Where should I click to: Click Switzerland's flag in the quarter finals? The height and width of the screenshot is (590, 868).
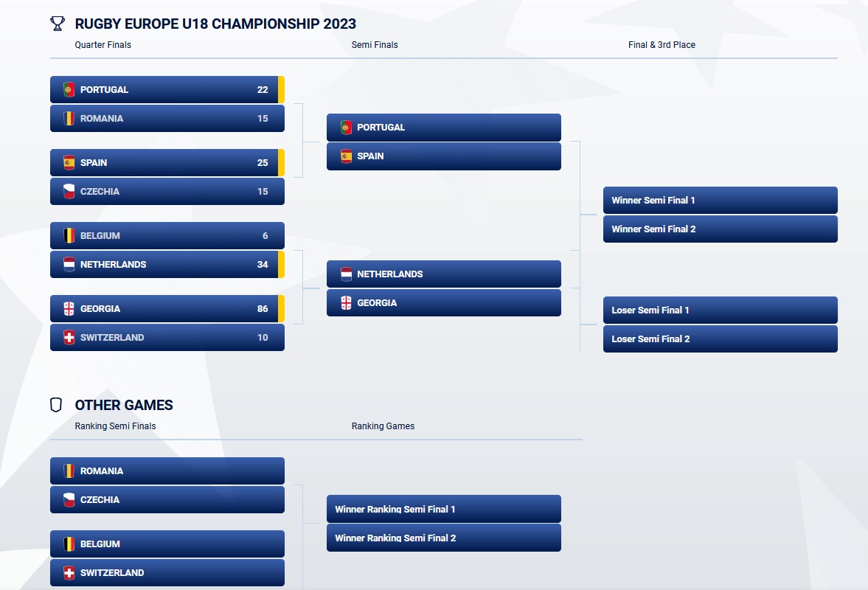pos(69,337)
